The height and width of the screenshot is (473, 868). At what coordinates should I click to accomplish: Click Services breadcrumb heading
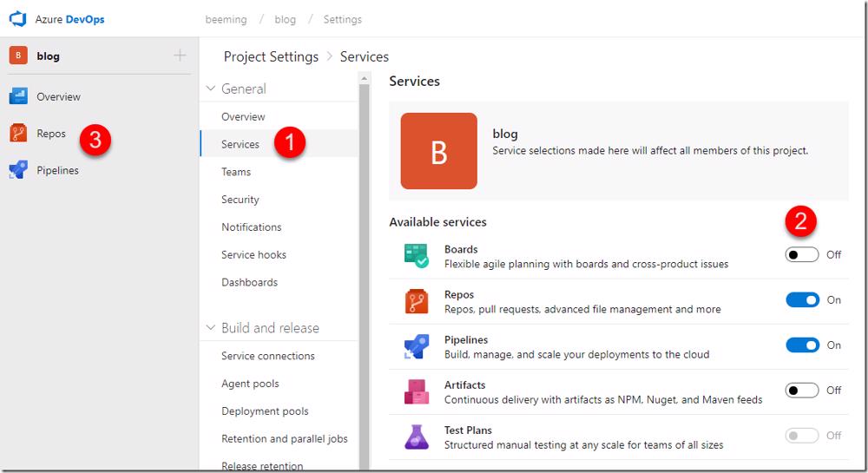click(365, 56)
